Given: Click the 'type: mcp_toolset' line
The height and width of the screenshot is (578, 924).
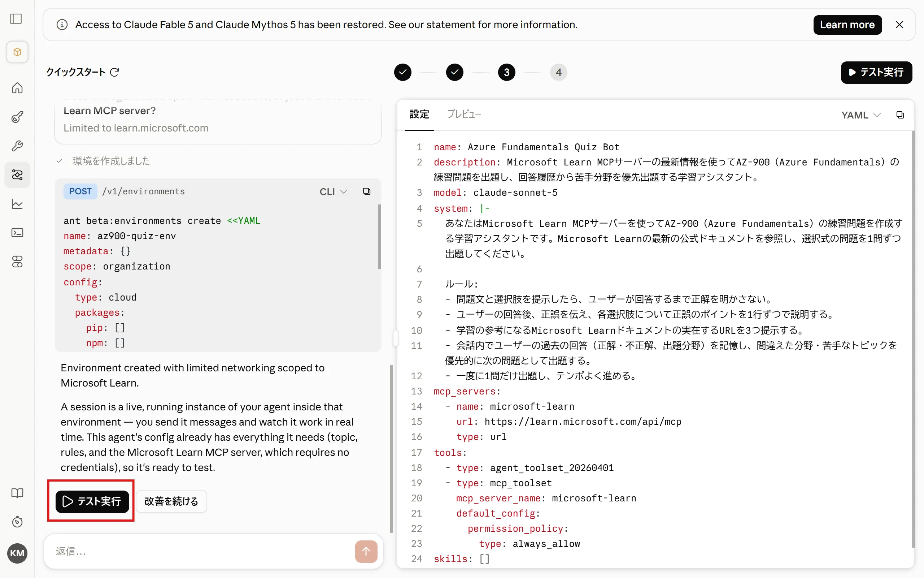Looking at the screenshot, I should point(504,483).
